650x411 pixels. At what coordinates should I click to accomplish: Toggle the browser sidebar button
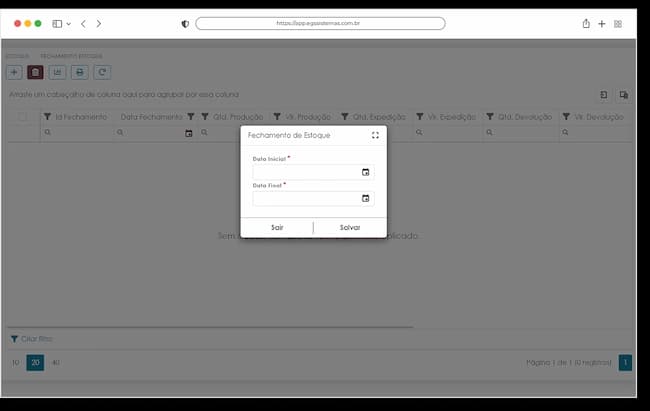click(x=57, y=24)
